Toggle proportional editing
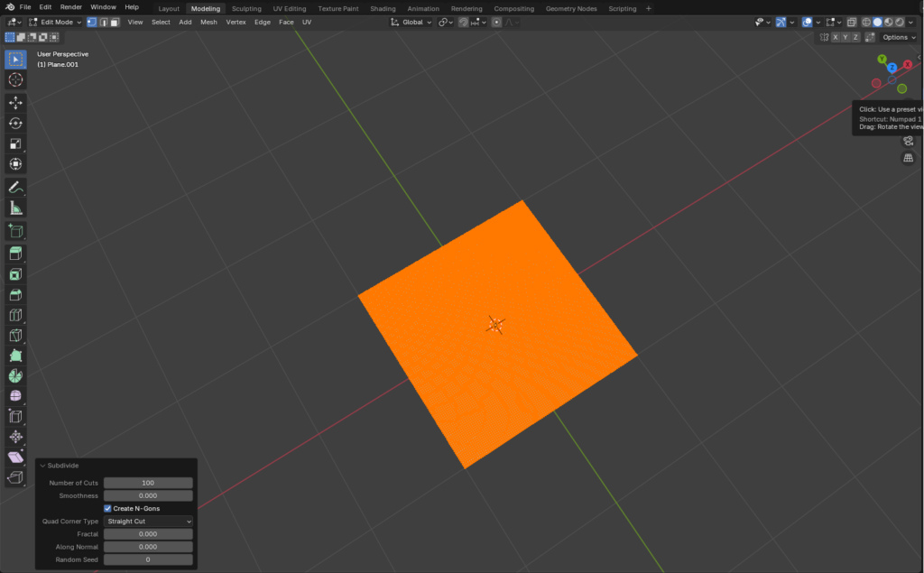This screenshot has height=573, width=924. pos(497,22)
